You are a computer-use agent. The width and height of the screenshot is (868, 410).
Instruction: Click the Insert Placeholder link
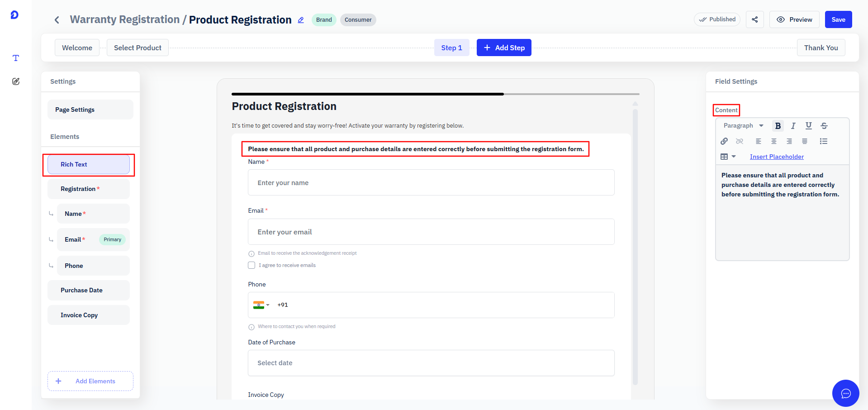point(777,157)
